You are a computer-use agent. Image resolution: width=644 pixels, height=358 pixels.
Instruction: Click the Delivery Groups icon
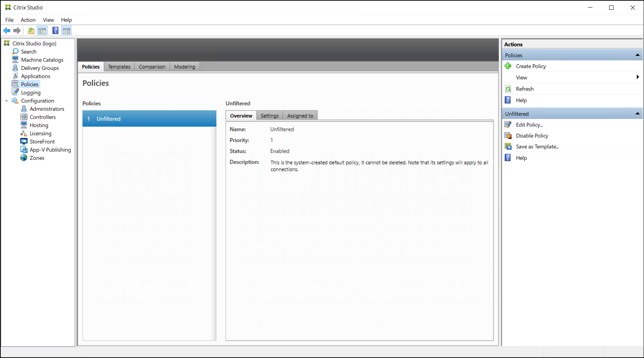[15, 68]
